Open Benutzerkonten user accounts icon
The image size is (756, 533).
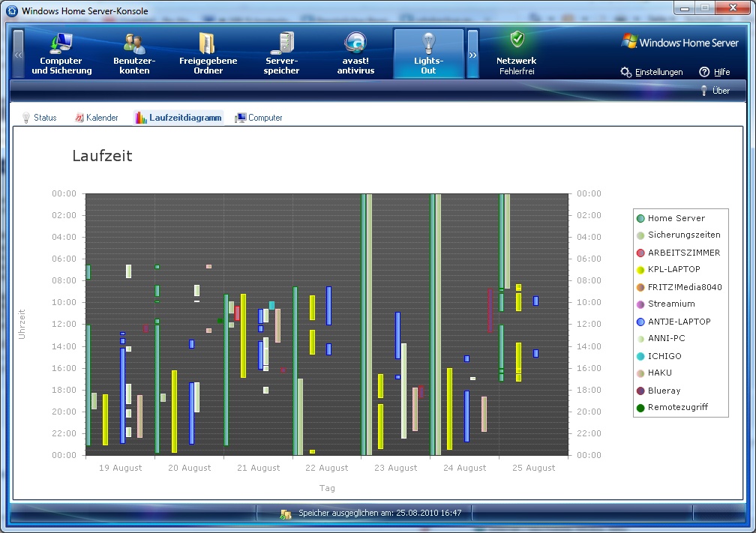(x=134, y=52)
